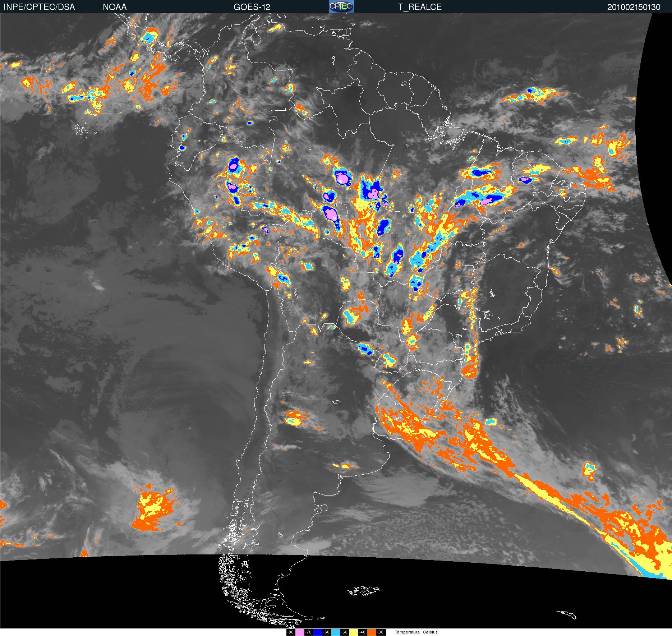Click the orange legend swatch
The image size is (672, 636).
coord(372,632)
